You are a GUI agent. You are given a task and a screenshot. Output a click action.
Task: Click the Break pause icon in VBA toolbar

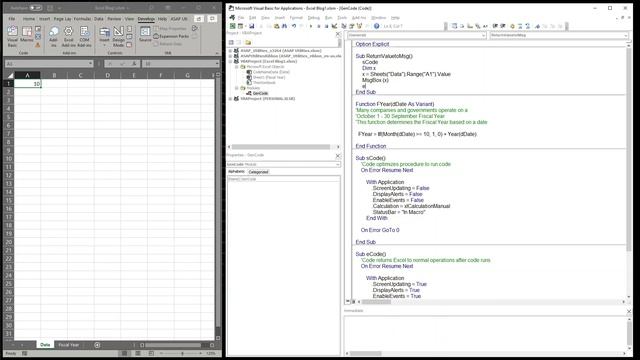tap(318, 26)
